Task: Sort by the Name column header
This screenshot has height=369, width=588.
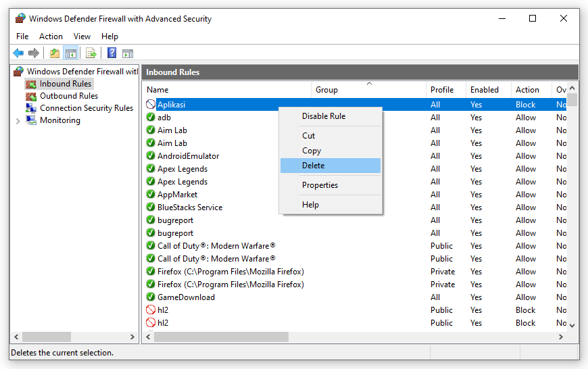Action: (226, 90)
